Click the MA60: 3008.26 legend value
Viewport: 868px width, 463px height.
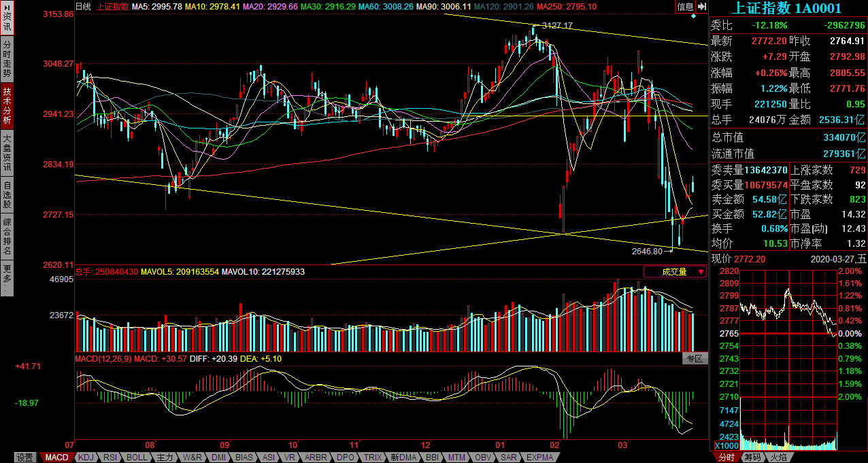[386, 7]
